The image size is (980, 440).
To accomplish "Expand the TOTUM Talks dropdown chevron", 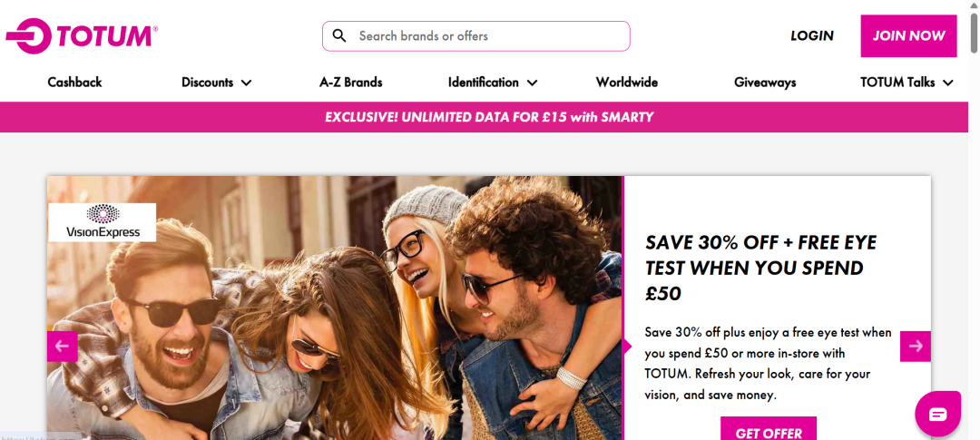I will point(948,83).
